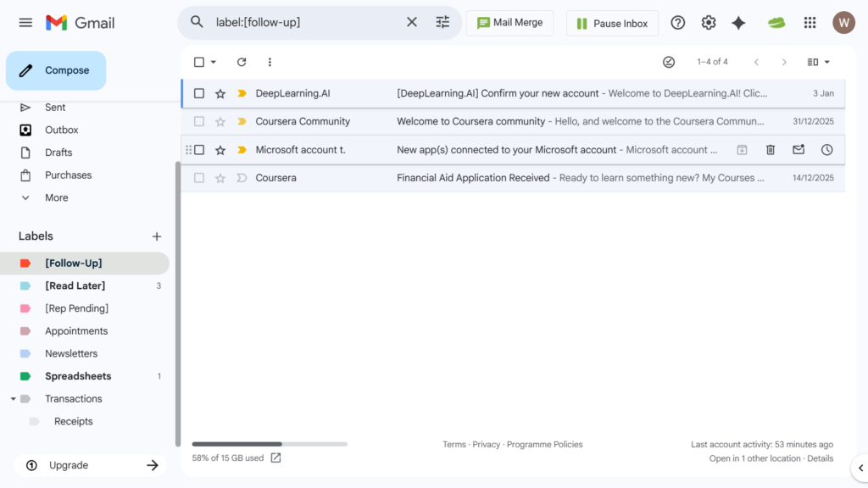Open Settings gear icon
This screenshot has height=488, width=868.
point(708,23)
